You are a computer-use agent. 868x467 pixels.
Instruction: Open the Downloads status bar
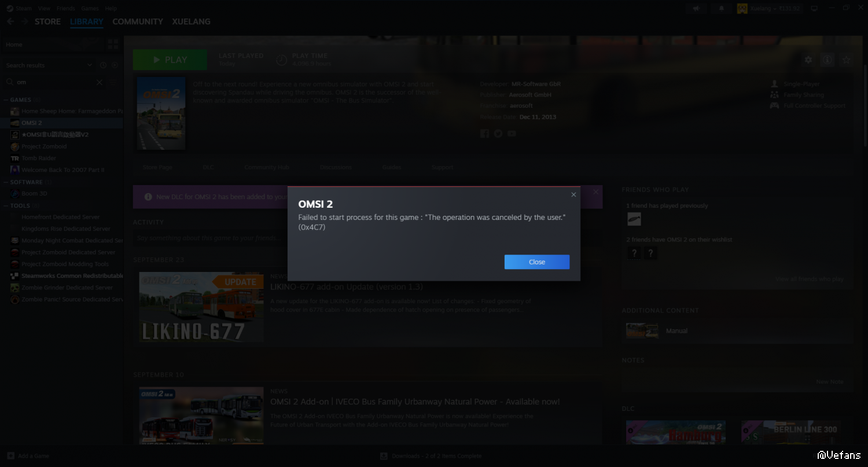431,456
